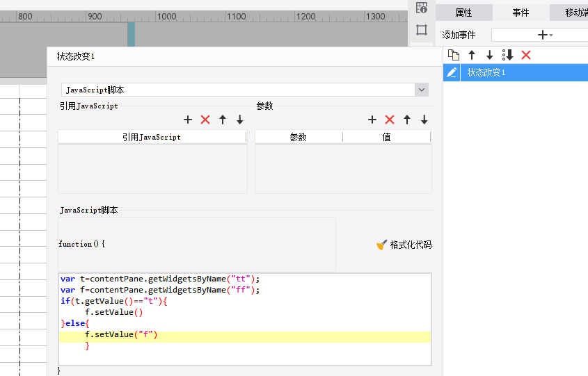
Task: Move 引用JavaScript entry down with arrow
Action: click(x=240, y=120)
